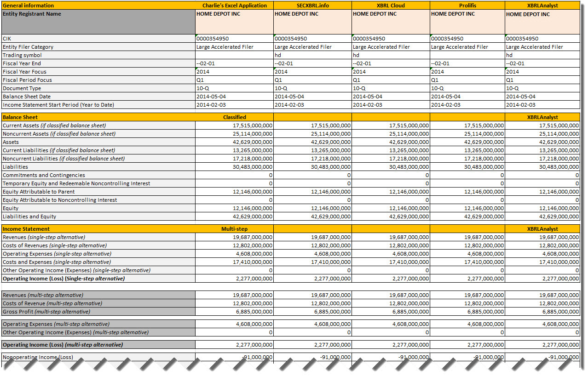Select the "Document Type" label cell
Screen dimensions: 588x376
(x=98, y=88)
